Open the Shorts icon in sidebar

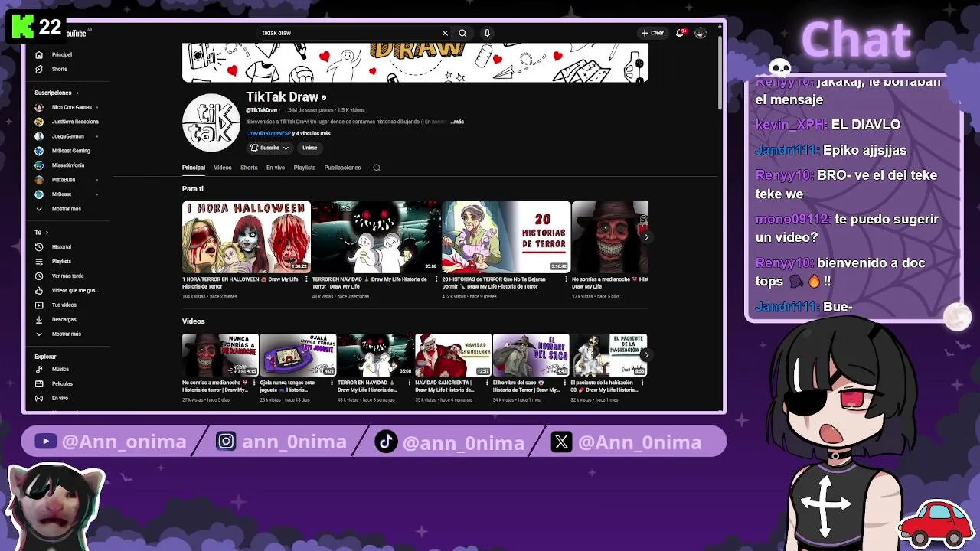tap(39, 69)
